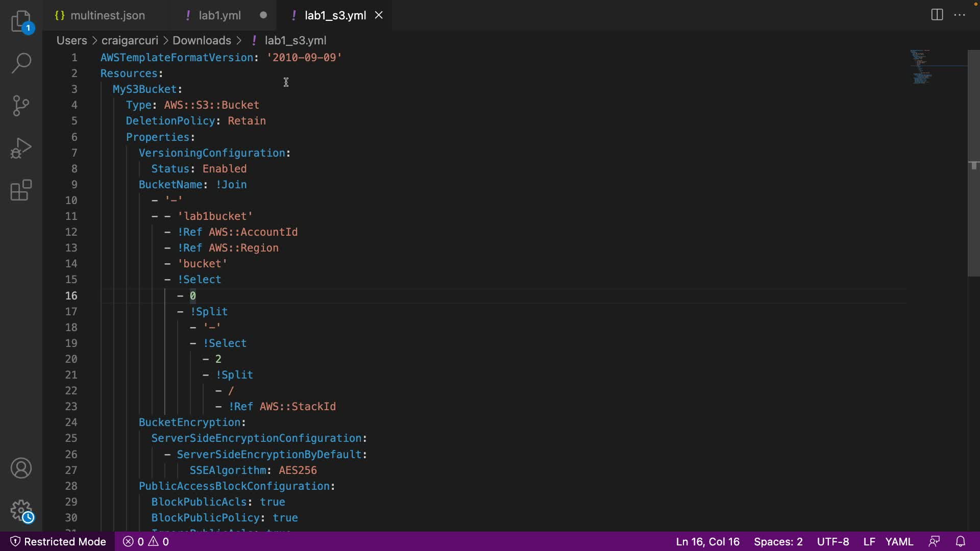The image size is (980, 551).
Task: Click the feedback icon in status bar
Action: click(x=934, y=541)
